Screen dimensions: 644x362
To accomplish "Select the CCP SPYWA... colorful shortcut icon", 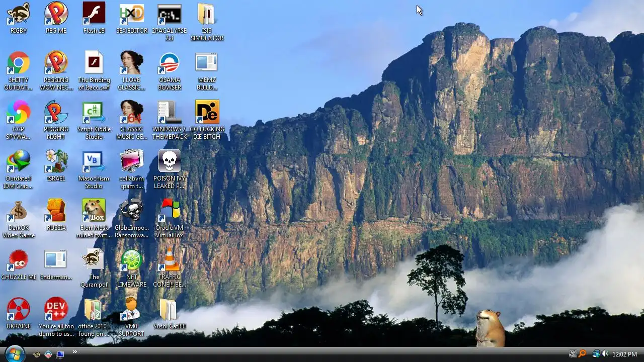I will (19, 112).
